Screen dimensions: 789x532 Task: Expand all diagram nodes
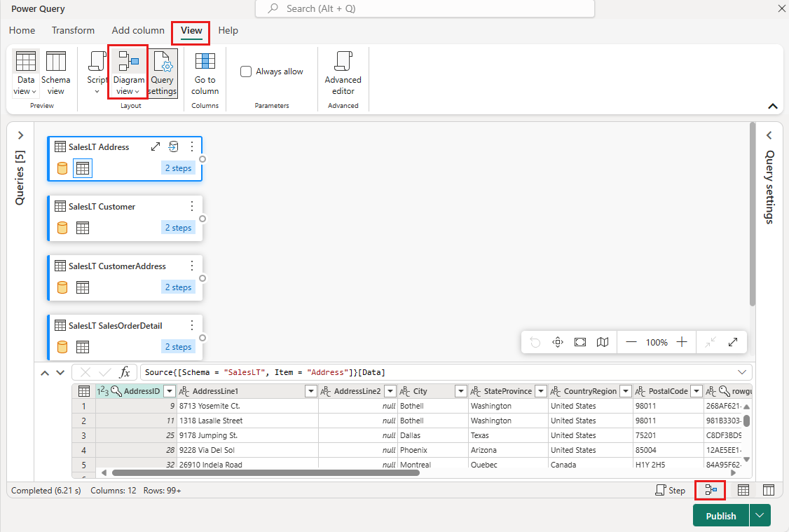tap(733, 342)
